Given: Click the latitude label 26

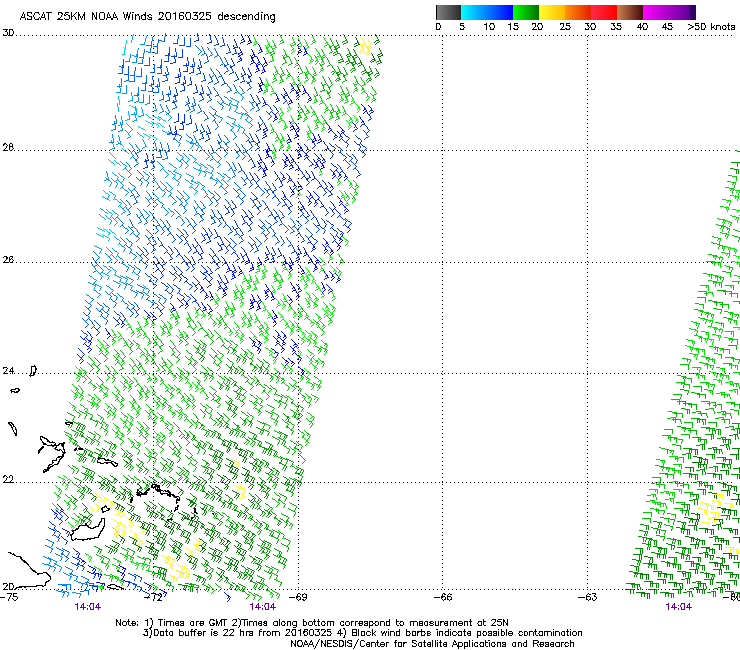Looking at the screenshot, I should click(x=8, y=260).
